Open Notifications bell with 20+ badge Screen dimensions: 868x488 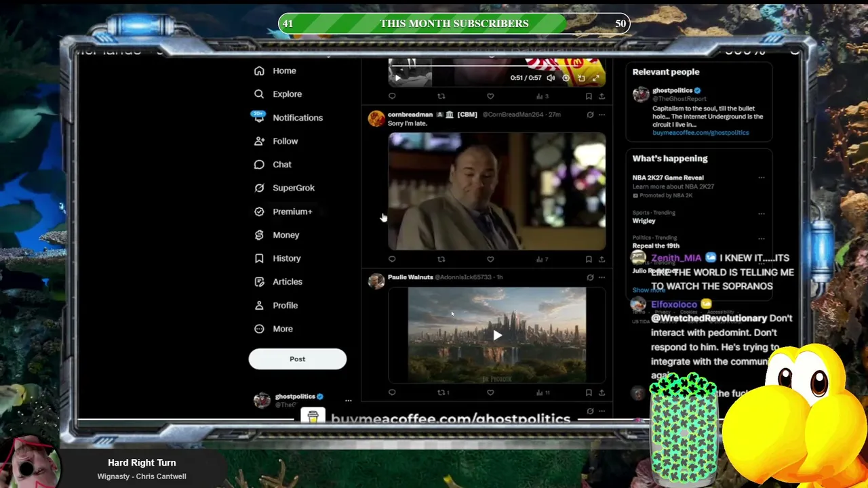click(258, 117)
